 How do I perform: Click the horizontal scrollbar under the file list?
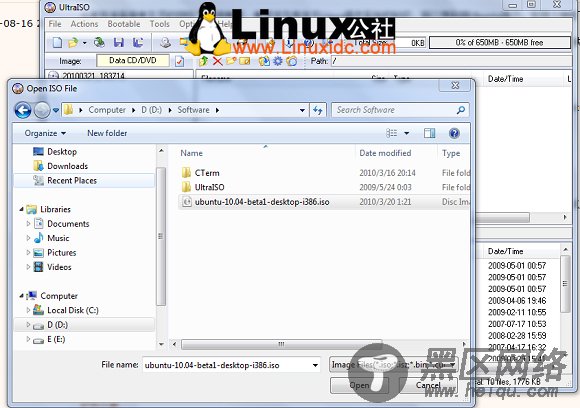click(x=281, y=344)
